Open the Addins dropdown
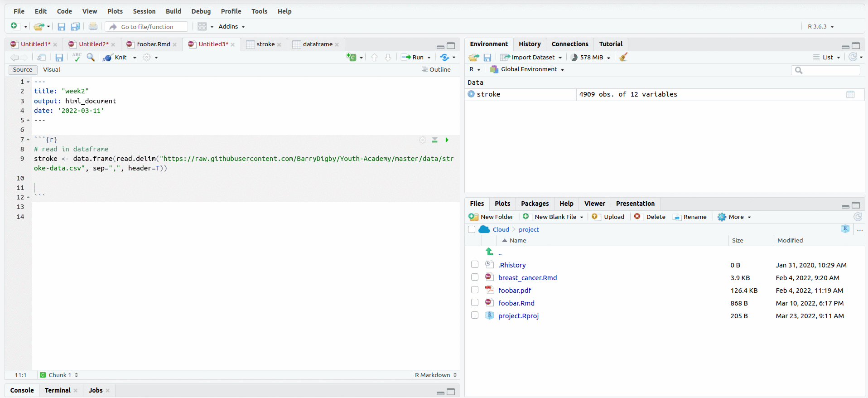Viewport: 868px width, 398px height. point(231,27)
